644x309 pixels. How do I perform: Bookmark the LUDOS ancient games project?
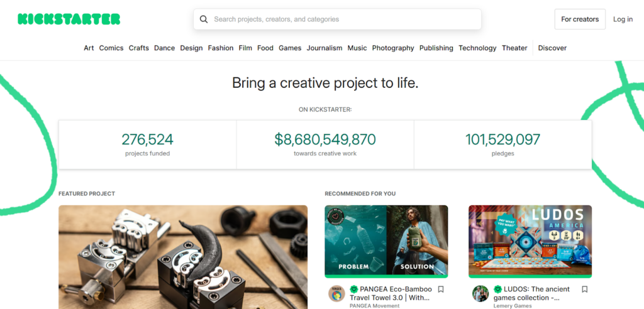[584, 290]
